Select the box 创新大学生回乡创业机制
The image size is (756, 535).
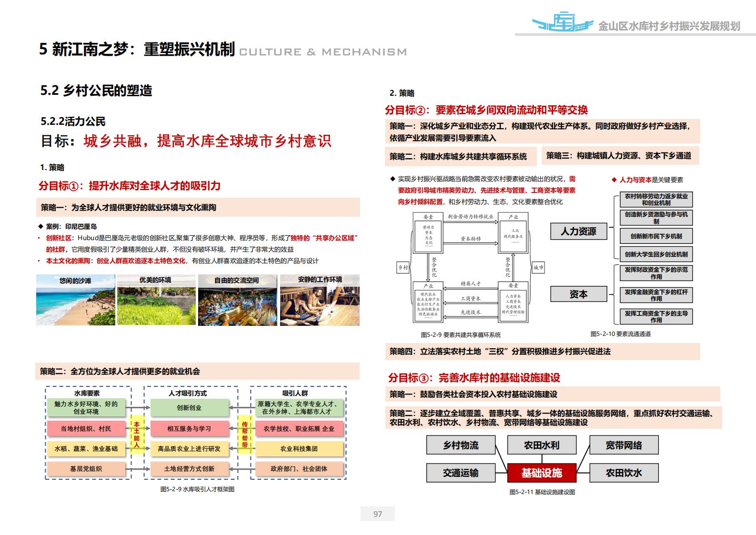[656, 254]
